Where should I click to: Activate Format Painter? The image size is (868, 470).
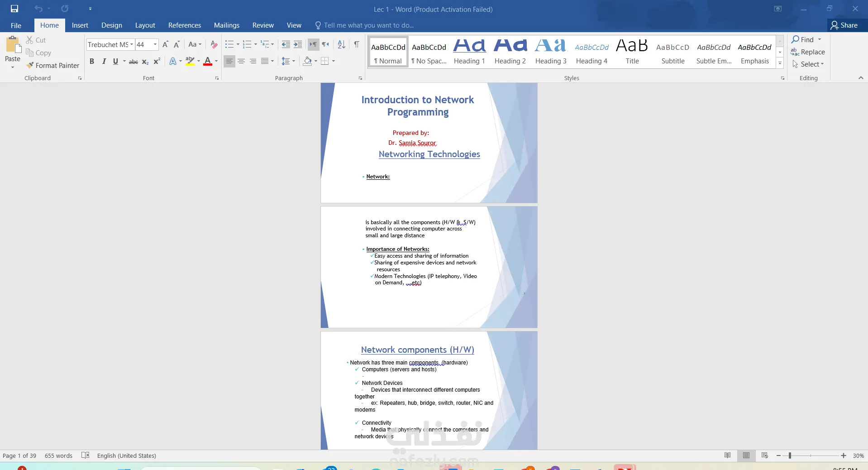point(52,65)
